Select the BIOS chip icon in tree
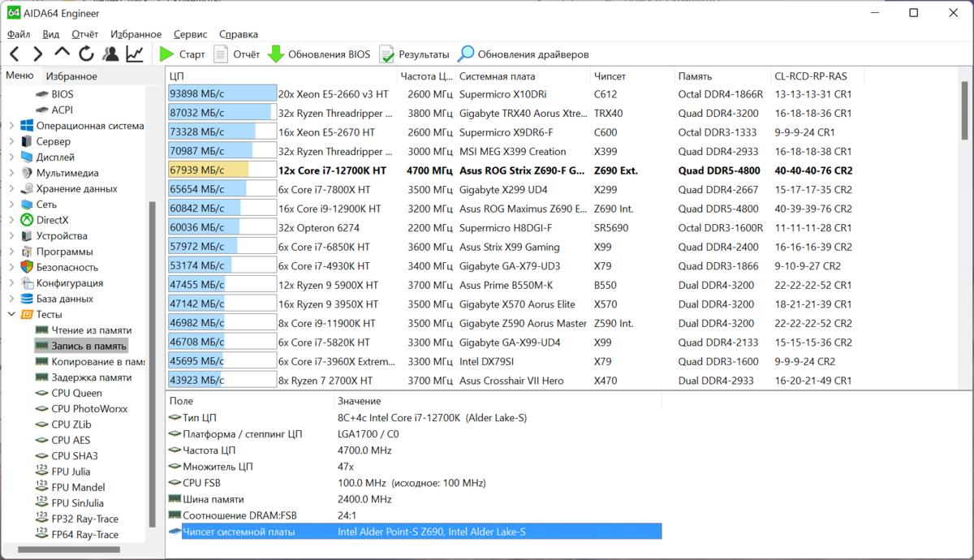The width and height of the screenshot is (974, 560). tap(42, 94)
